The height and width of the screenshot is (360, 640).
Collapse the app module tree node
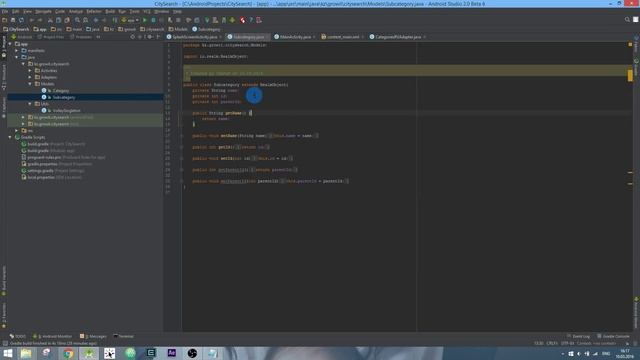(10, 44)
